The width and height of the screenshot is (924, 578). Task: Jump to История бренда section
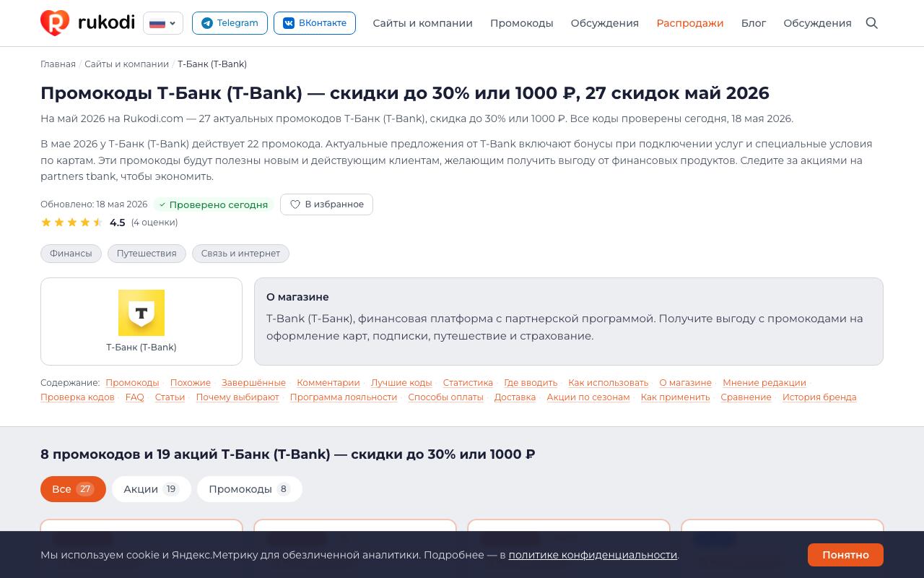[819, 397]
